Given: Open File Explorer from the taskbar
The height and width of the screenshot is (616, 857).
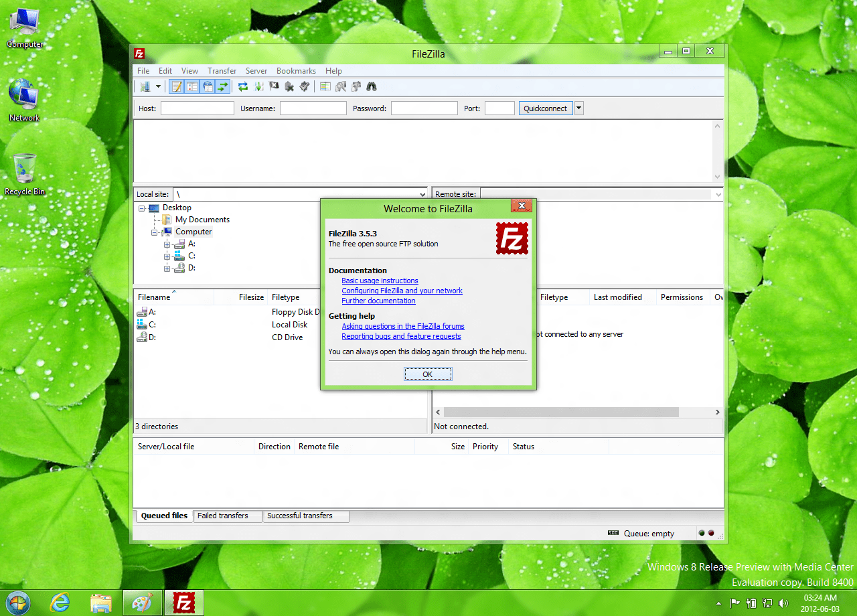Looking at the screenshot, I should click(x=101, y=603).
